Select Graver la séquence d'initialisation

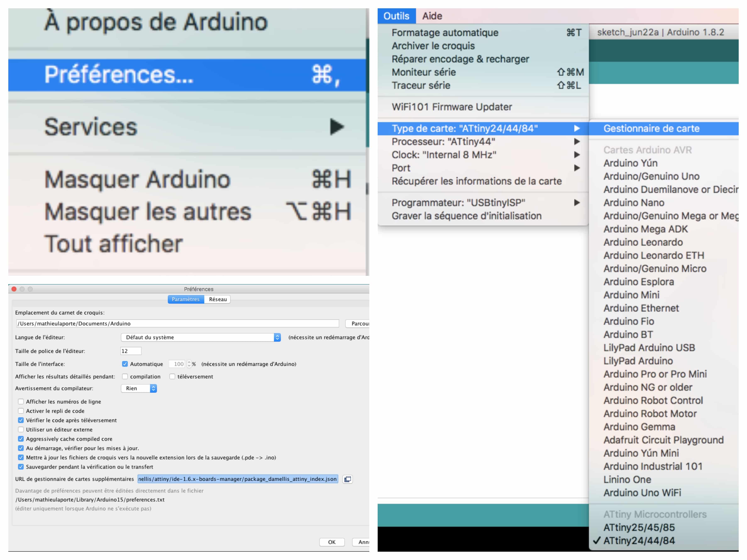(483, 216)
